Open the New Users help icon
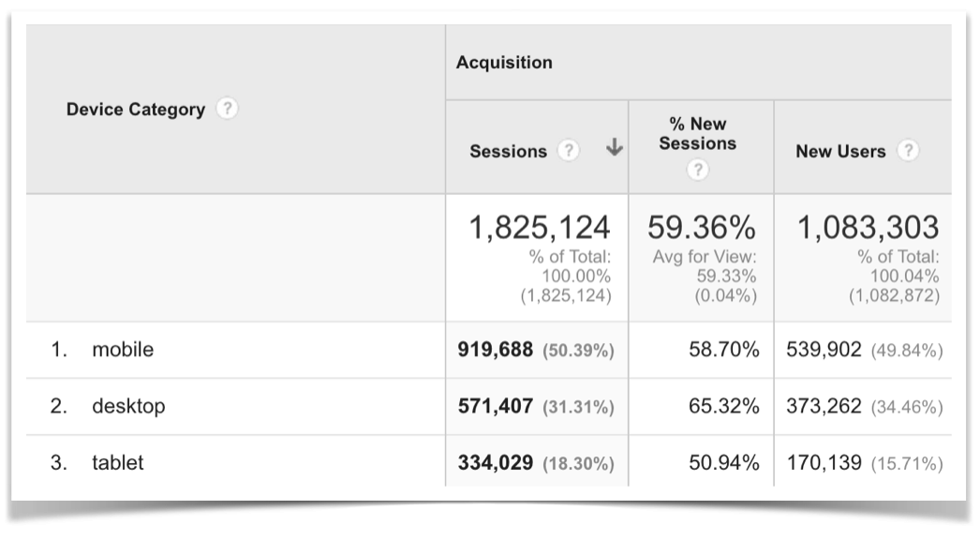Viewport: 980px width, 540px height. [906, 151]
